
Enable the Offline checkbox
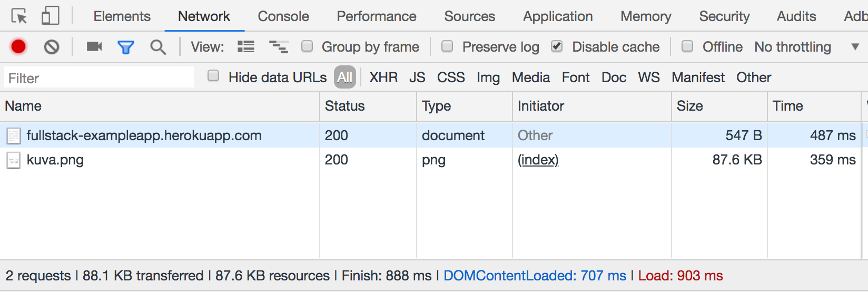[687, 46]
